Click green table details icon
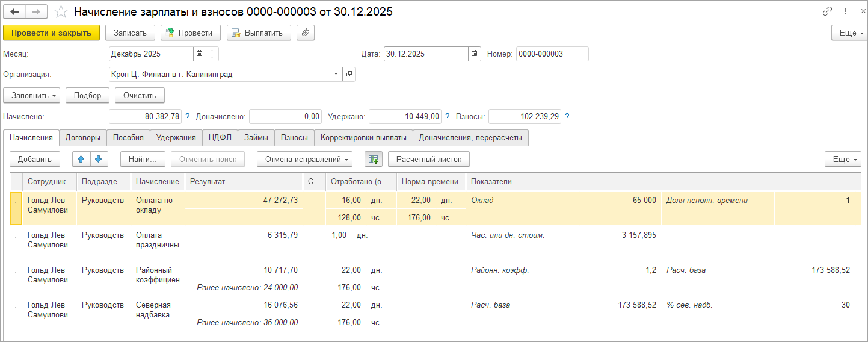This screenshot has width=868, height=342. click(374, 159)
